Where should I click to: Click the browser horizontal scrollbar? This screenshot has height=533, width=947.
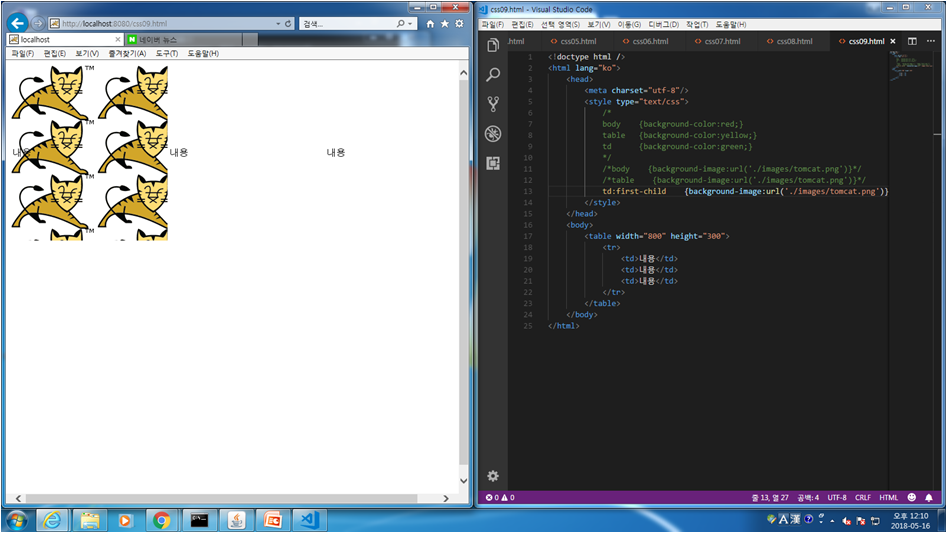pyautogui.click(x=221, y=499)
